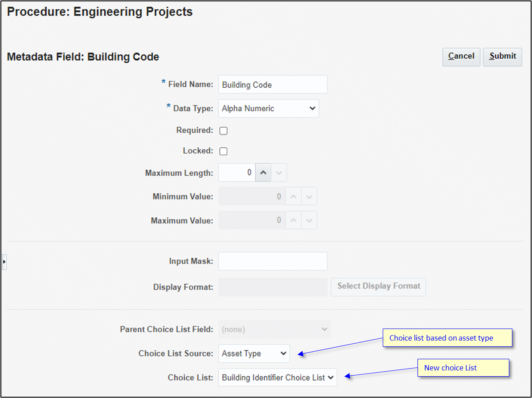This screenshot has width=532, height=398.
Task: Open the Parent Choice List Field dropdown
Action: click(274, 329)
